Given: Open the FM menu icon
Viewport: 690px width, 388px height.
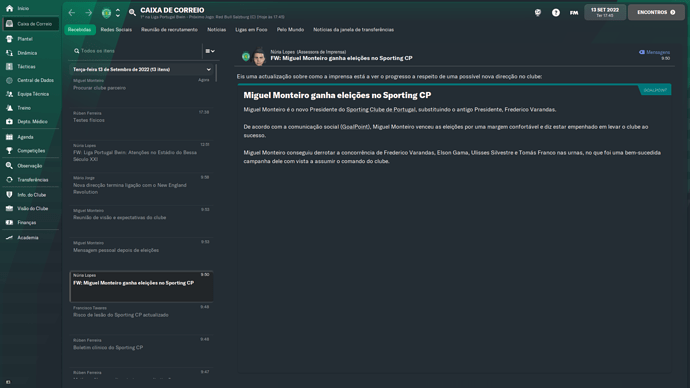Looking at the screenshot, I should click(x=574, y=13).
